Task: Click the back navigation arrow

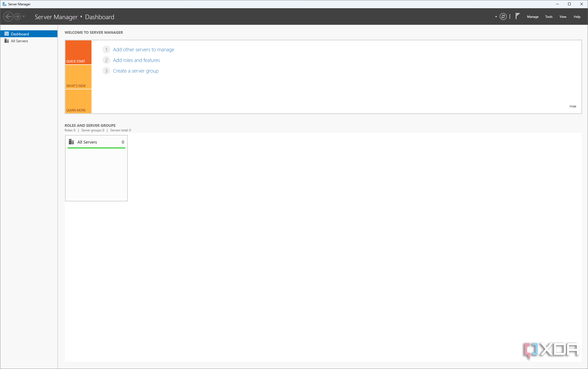Action: tap(8, 17)
